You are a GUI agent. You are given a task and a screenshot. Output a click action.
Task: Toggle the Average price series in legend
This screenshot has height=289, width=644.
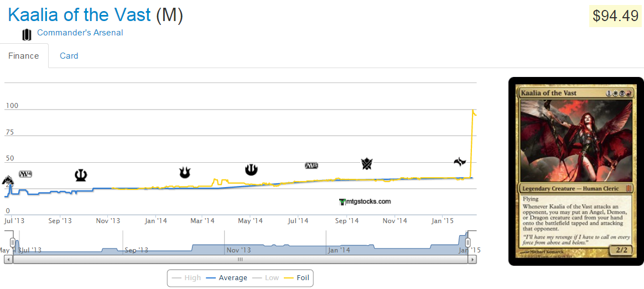coord(226,277)
